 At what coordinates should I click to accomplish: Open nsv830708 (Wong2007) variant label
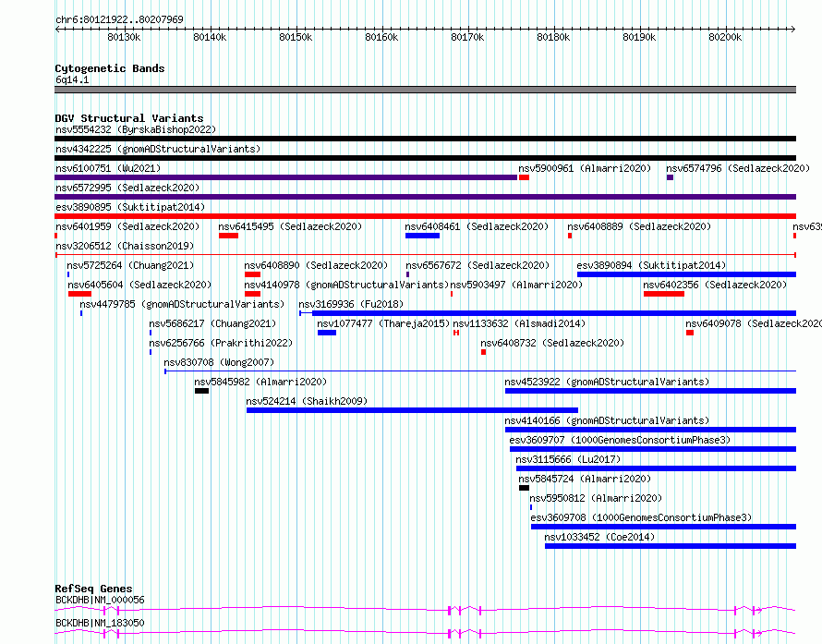point(219,362)
